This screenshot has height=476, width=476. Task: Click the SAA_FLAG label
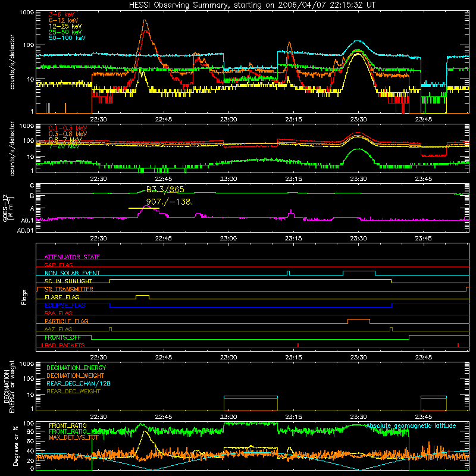click(x=58, y=313)
